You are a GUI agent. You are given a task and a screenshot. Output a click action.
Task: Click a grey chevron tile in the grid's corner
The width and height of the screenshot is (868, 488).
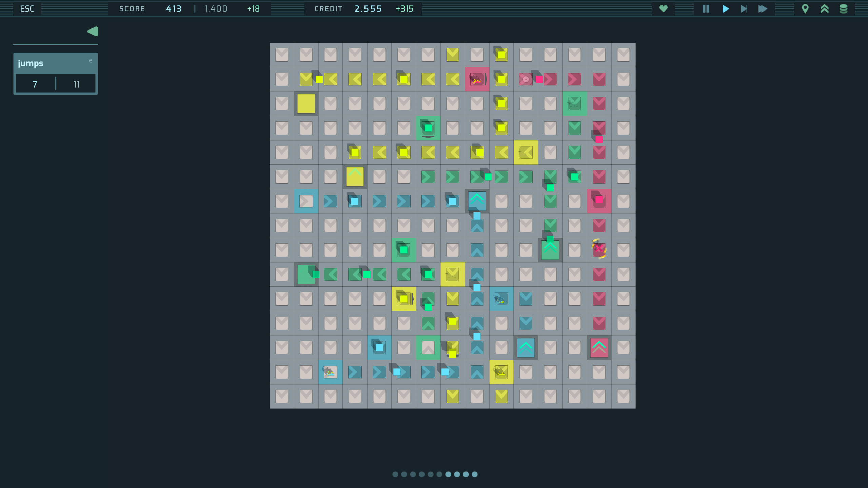pos(281,55)
